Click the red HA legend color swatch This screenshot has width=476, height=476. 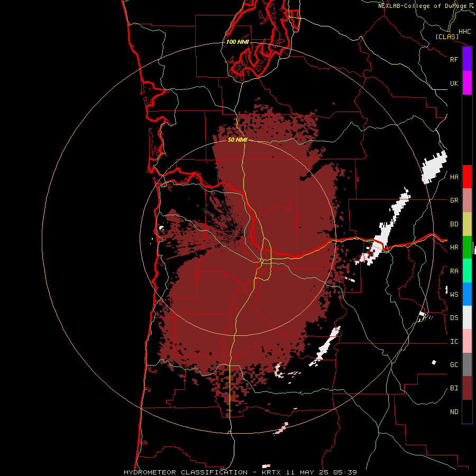coord(467,177)
